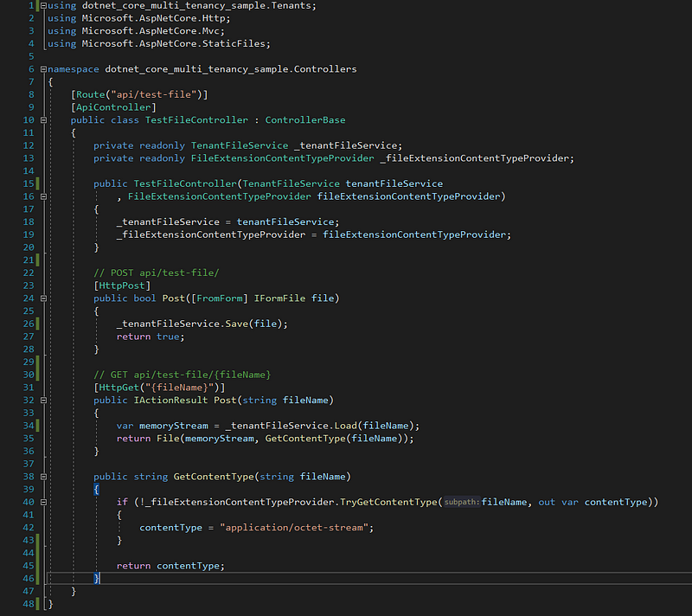Click 'Controllers' in the namespace declaration

point(325,69)
